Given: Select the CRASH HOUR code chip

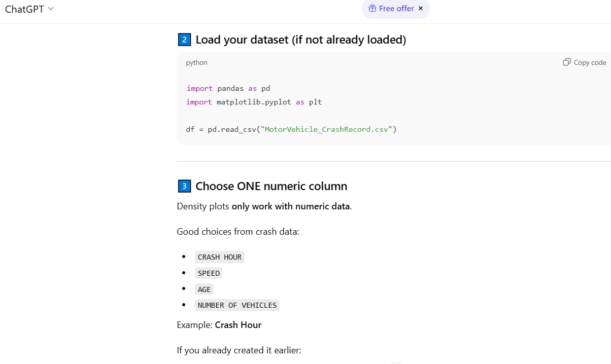Looking at the screenshot, I should (220, 257).
